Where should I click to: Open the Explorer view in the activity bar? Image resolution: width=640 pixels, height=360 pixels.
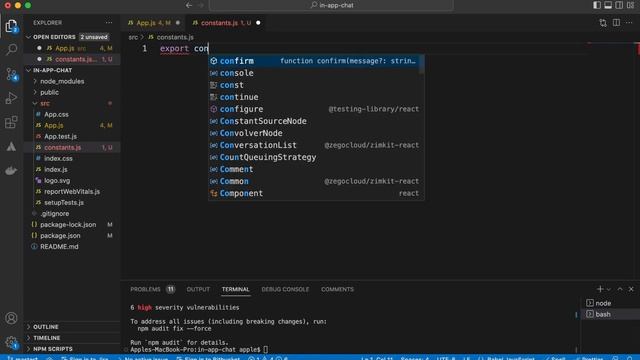11,27
